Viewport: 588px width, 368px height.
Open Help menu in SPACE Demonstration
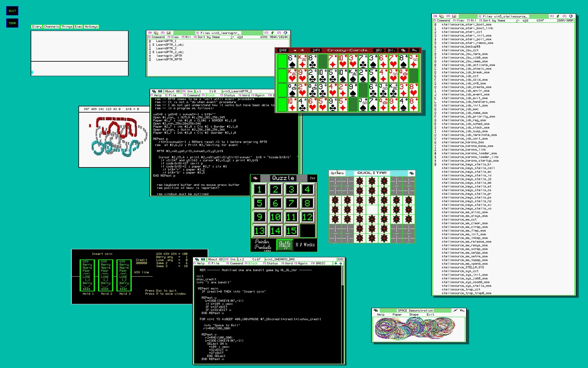tap(381, 315)
